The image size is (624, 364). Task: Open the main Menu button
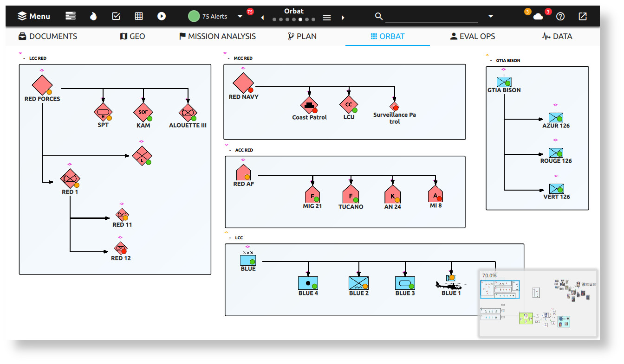click(34, 16)
